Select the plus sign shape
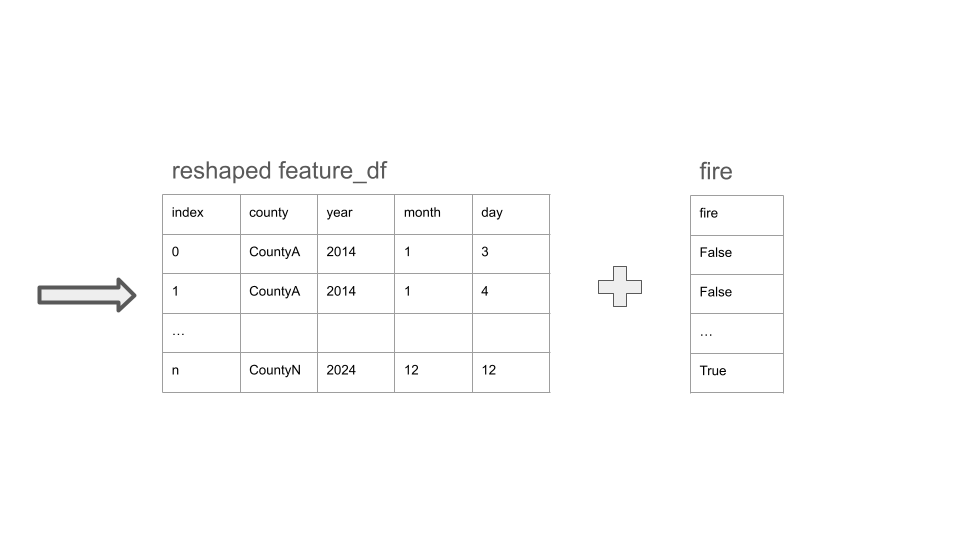This screenshot has width=960, height=540. 620,287
